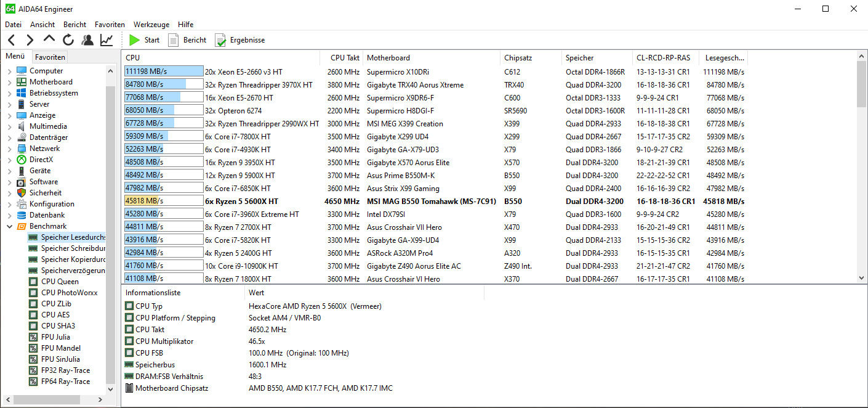Open the line graph toolbar icon
This screenshot has height=408, width=868.
coord(106,40)
